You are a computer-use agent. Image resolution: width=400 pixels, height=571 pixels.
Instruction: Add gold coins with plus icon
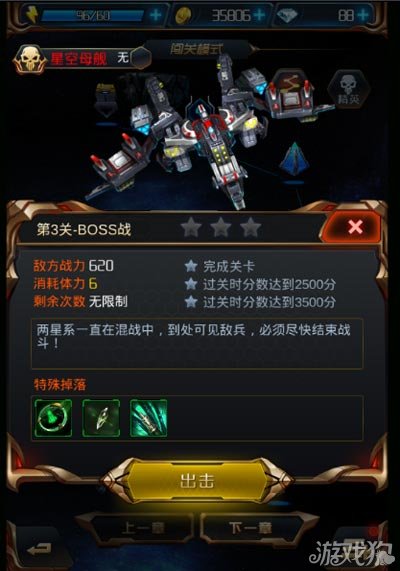(x=259, y=15)
